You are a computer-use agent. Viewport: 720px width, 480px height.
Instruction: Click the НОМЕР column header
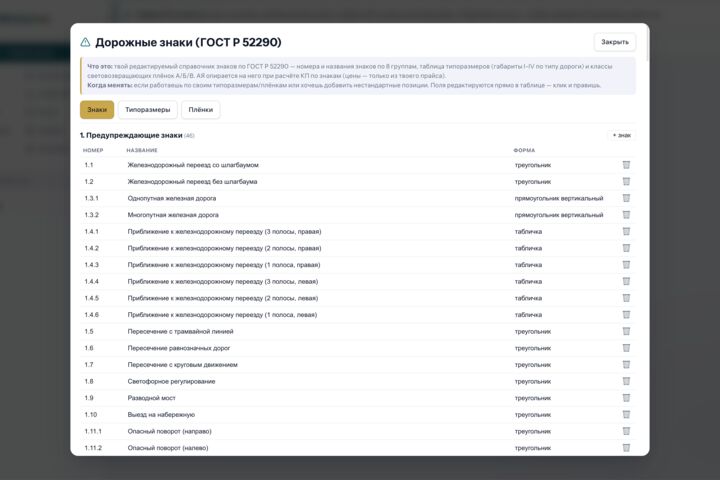pos(93,150)
